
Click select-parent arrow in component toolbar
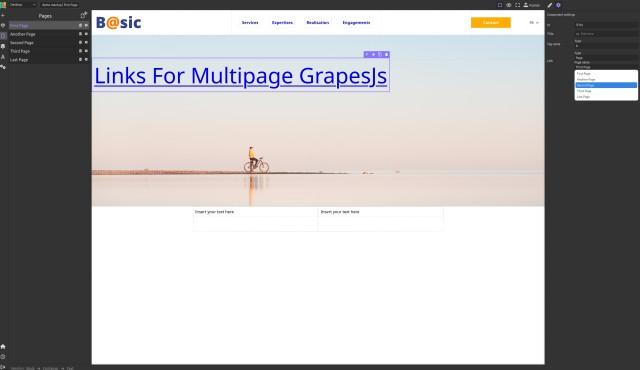(x=367, y=54)
